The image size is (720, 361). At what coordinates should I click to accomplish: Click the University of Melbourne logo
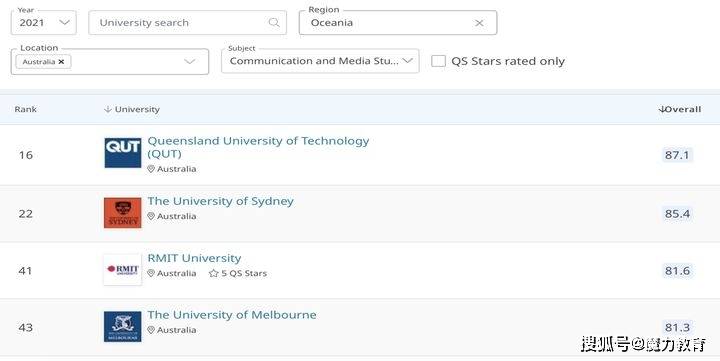click(x=123, y=327)
